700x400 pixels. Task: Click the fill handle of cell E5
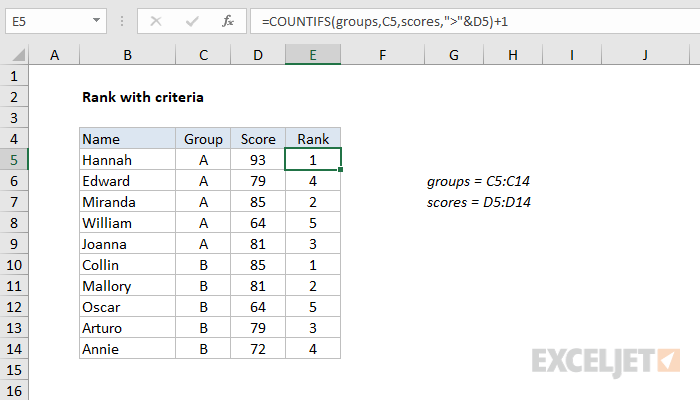341,170
